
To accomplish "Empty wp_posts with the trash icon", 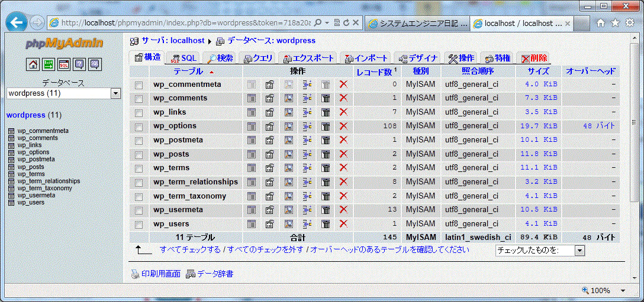I will click(326, 154).
